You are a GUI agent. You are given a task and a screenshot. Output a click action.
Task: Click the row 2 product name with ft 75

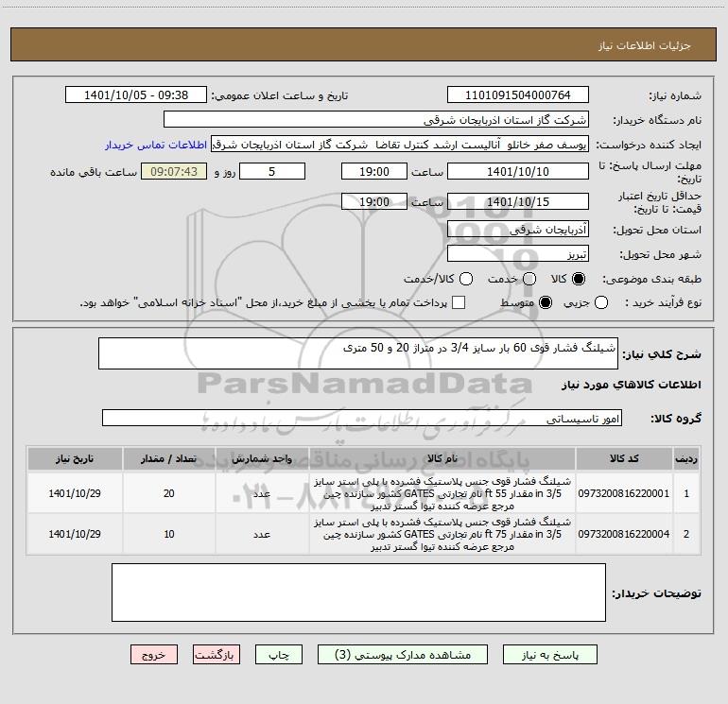tap(442, 534)
